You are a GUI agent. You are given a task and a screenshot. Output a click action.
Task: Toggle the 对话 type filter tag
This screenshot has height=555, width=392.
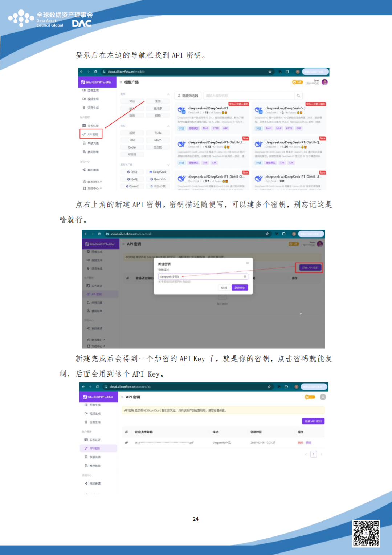pyautogui.click(x=132, y=101)
